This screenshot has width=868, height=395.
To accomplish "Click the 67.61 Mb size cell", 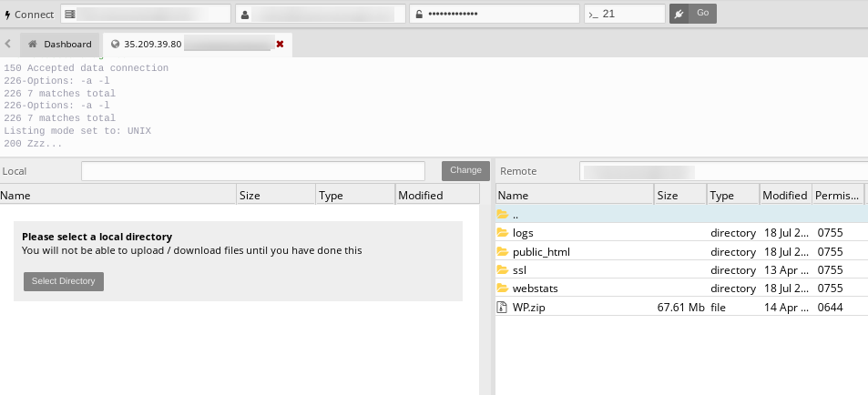I will pyautogui.click(x=680, y=307).
